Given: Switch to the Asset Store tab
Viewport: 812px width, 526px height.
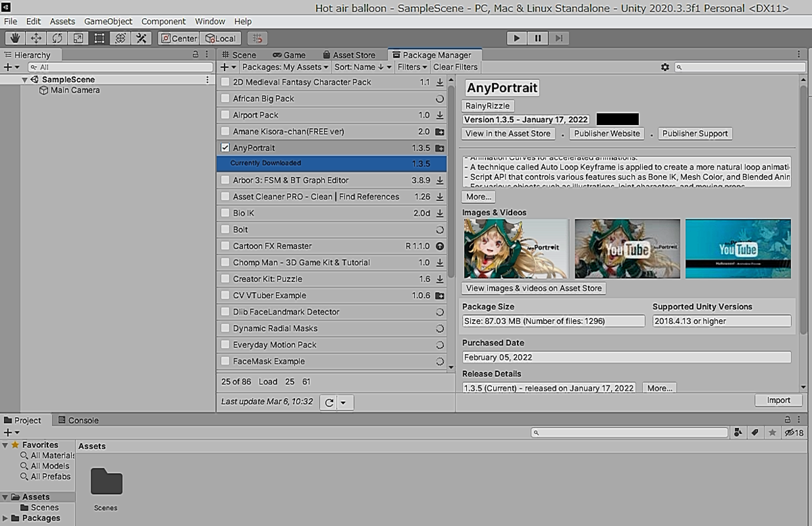Looking at the screenshot, I should coord(348,55).
